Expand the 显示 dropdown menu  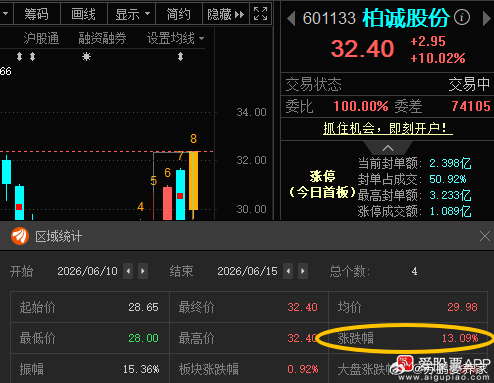(132, 14)
